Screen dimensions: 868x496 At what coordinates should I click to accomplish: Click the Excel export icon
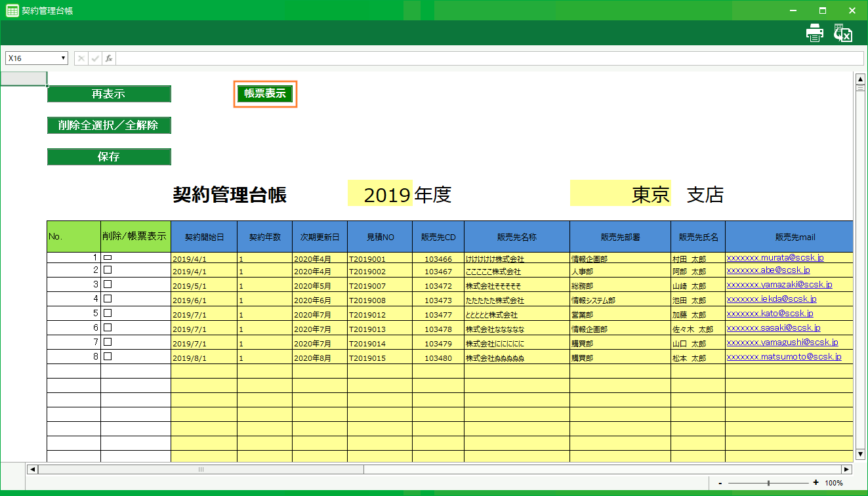[x=843, y=33]
